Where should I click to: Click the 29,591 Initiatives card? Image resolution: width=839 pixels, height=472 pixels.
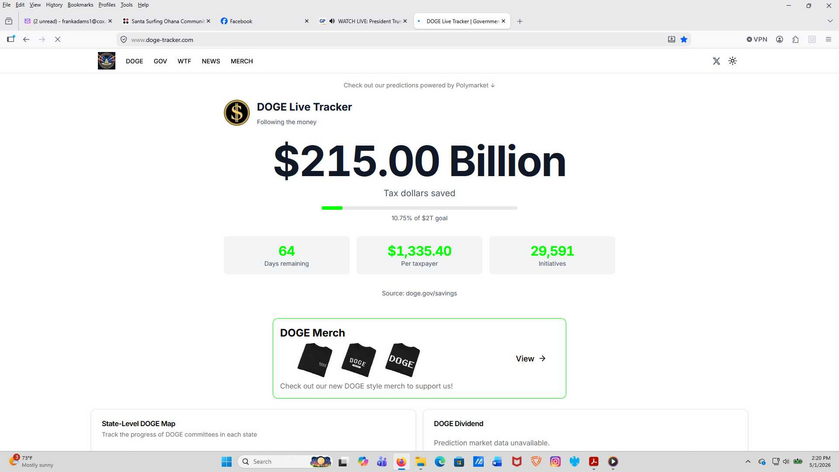pos(552,255)
